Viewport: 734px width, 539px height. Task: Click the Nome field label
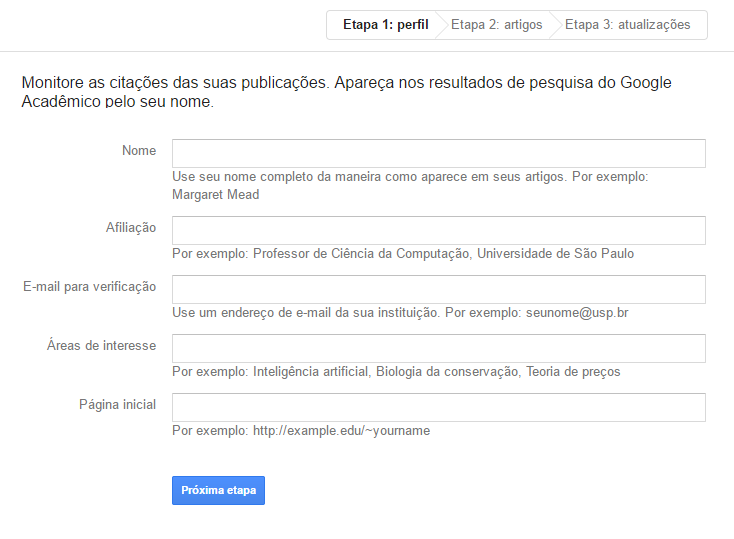(x=139, y=151)
